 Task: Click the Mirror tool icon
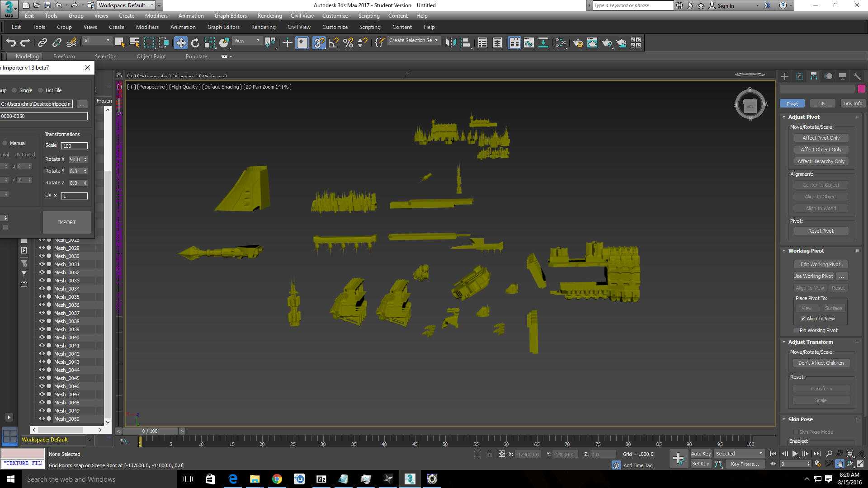tap(450, 43)
